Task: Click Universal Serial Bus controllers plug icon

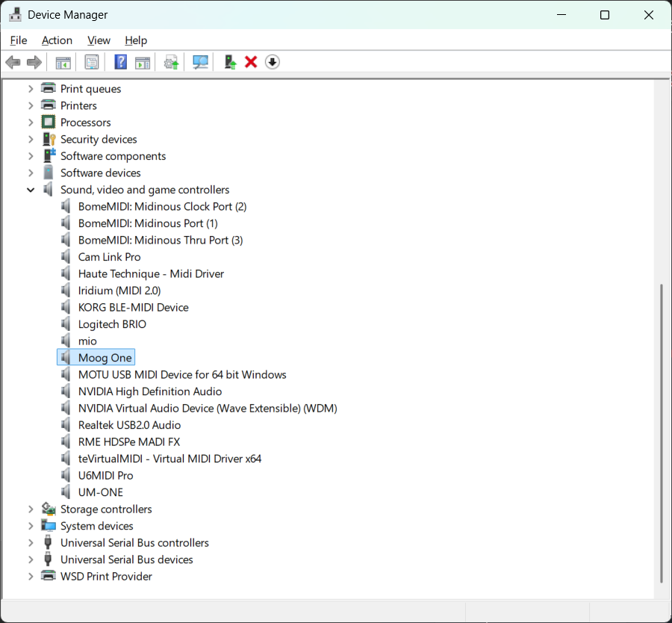Action: point(48,542)
